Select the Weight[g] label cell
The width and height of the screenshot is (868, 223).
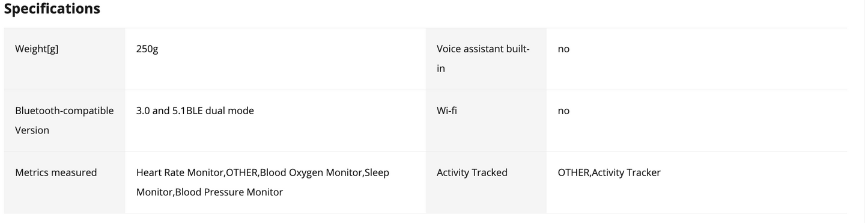pyautogui.click(x=64, y=59)
